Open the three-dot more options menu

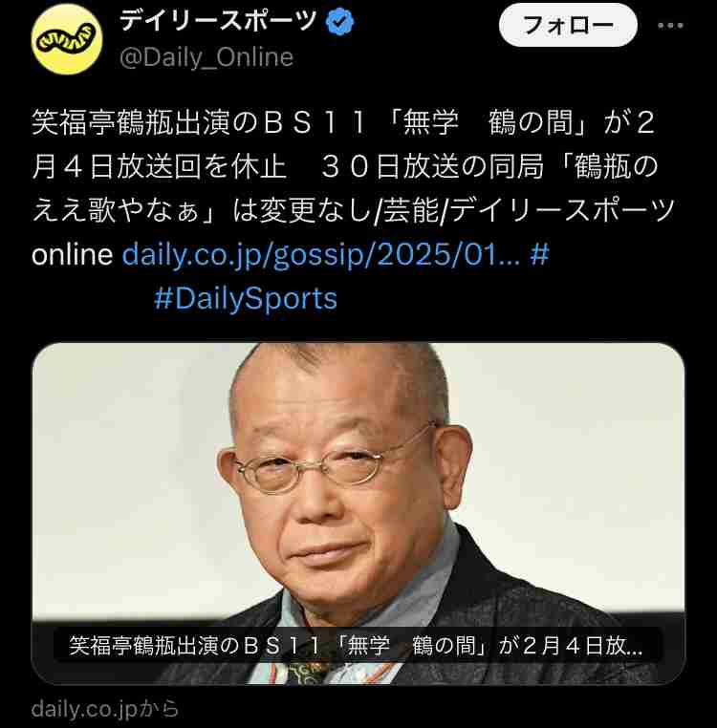pos(670,26)
